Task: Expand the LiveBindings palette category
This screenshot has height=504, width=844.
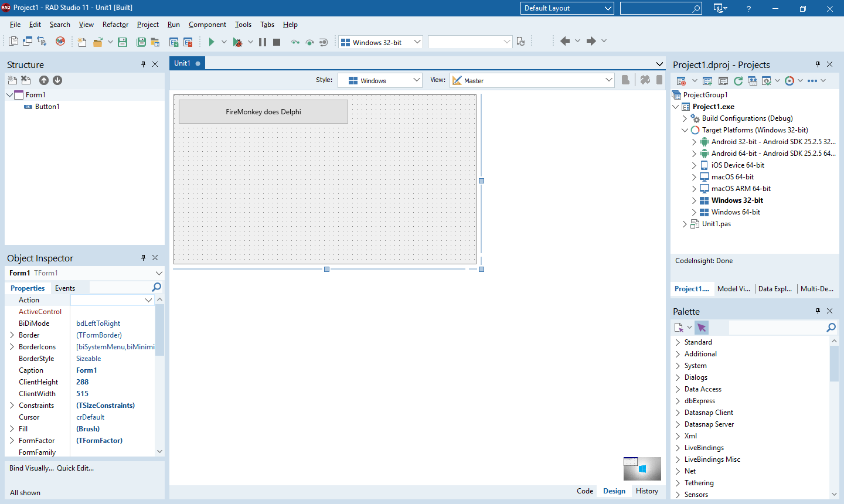Action: [678, 448]
